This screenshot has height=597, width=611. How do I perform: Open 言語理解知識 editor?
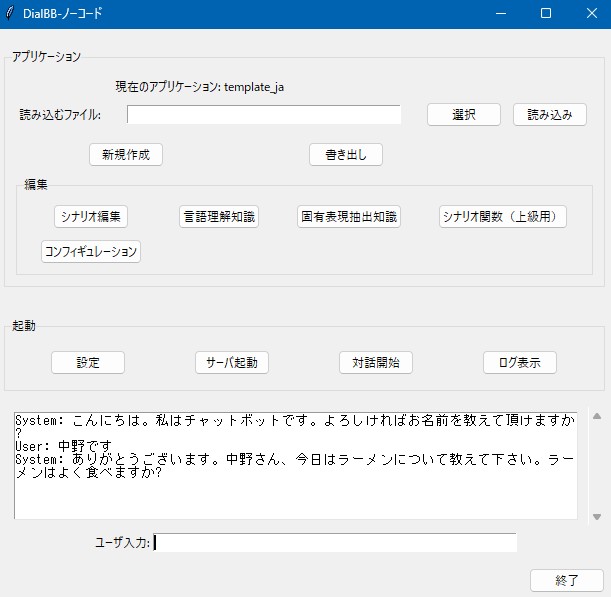219,216
